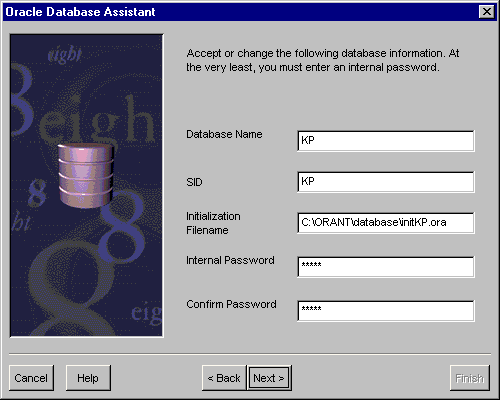Click the Internal Password field
The width and height of the screenshot is (500, 400).
click(x=386, y=267)
